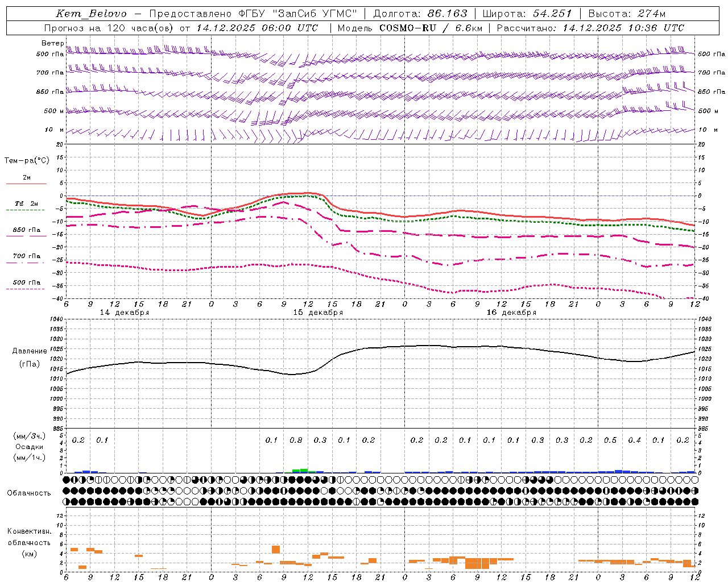Select the elevation label Высота: 274м

[x=627, y=14]
